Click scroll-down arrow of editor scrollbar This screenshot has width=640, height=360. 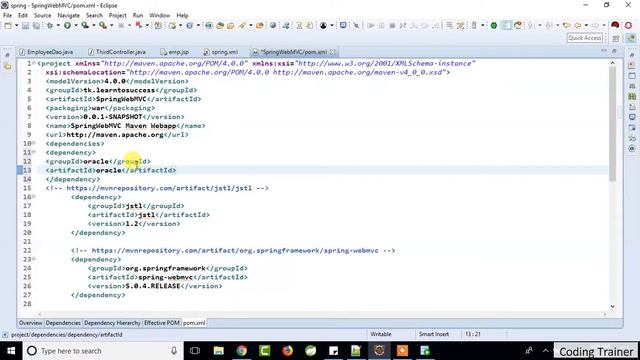point(612,307)
